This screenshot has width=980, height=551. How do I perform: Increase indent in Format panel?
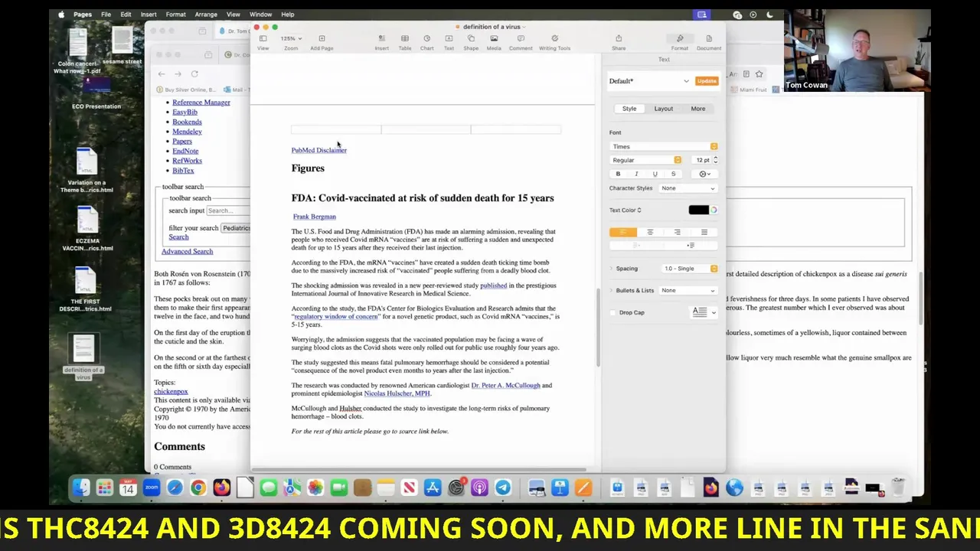click(691, 246)
